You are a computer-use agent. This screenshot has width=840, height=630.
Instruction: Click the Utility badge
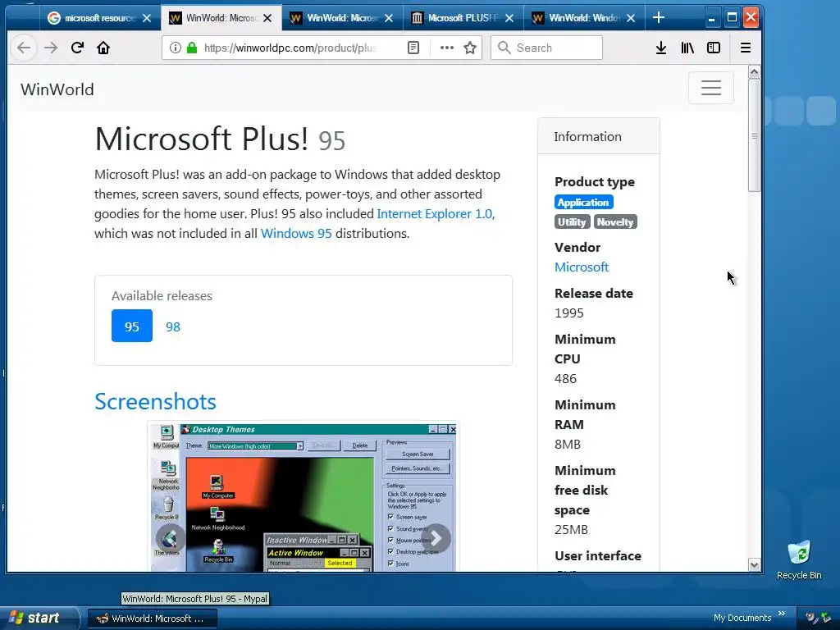pyautogui.click(x=572, y=221)
